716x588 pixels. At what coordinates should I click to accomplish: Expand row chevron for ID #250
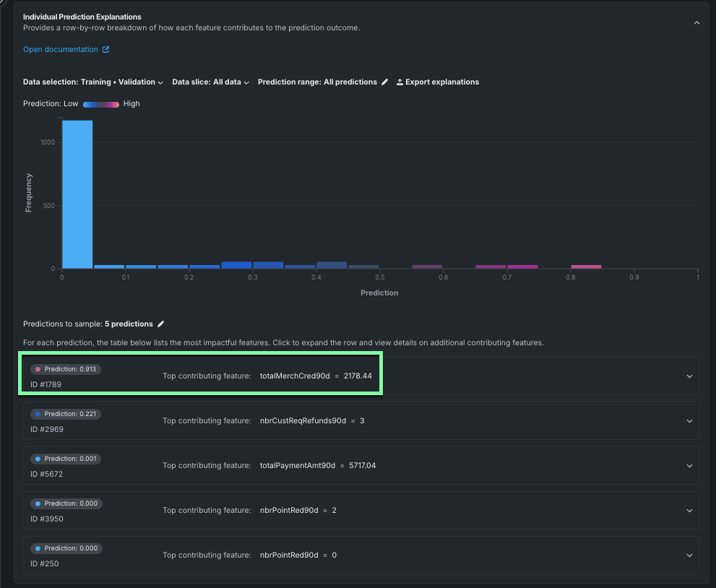click(689, 555)
